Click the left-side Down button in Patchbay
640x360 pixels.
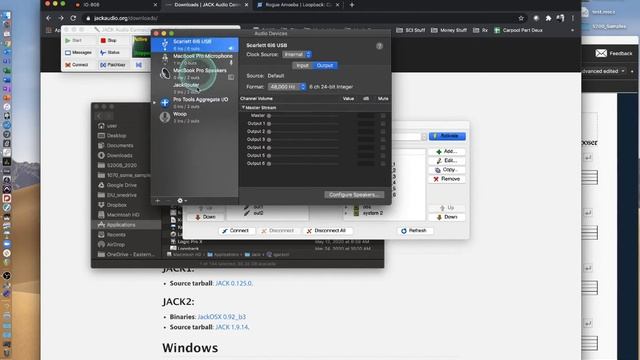[x=205, y=217]
